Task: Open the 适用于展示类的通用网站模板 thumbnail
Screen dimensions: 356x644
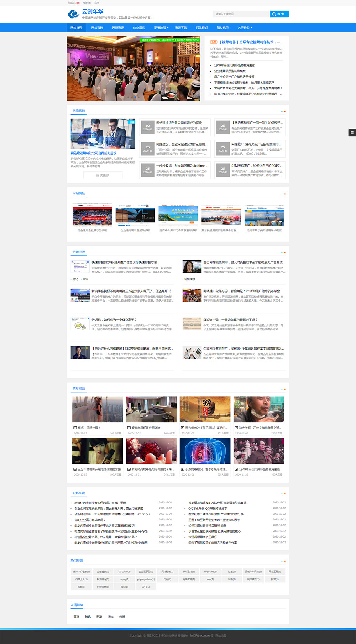Action: 264,216
